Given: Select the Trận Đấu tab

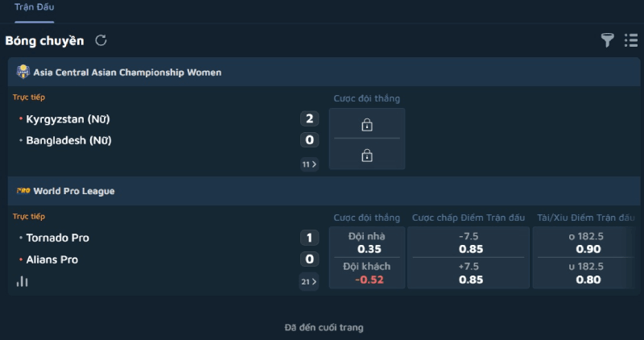Looking at the screenshot, I should pyautogui.click(x=34, y=7).
